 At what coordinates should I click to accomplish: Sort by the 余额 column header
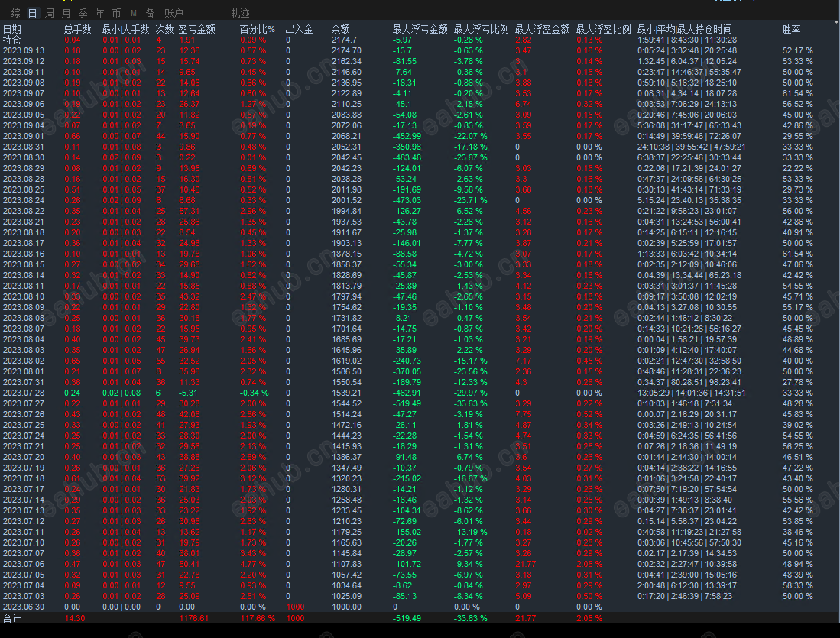(341, 30)
